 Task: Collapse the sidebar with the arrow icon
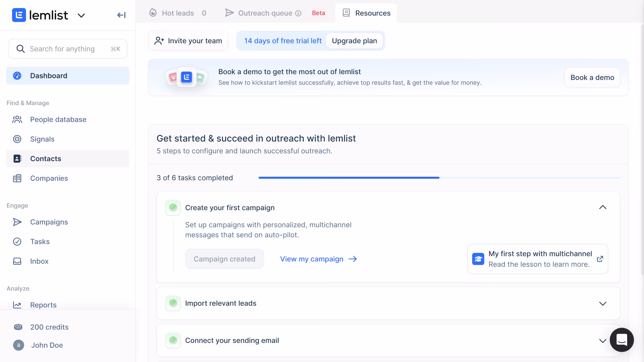(121, 15)
